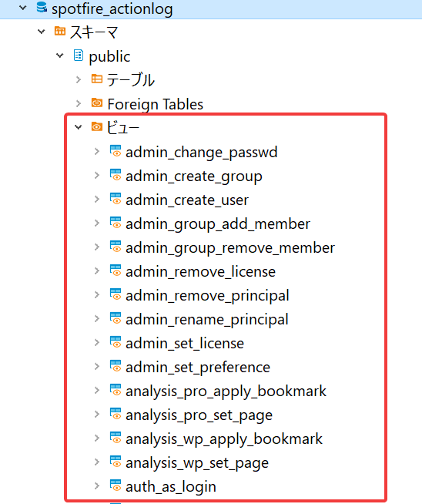Click the spotfire_actionlog database icon

(x=42, y=7)
